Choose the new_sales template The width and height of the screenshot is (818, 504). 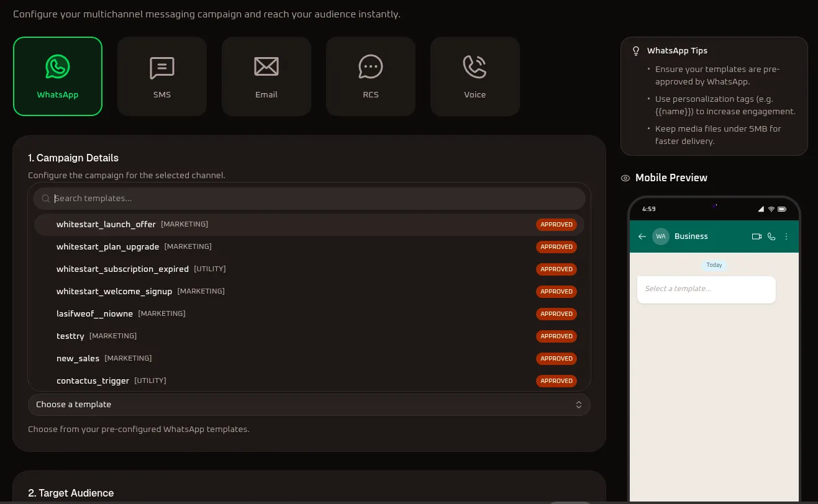click(309, 359)
